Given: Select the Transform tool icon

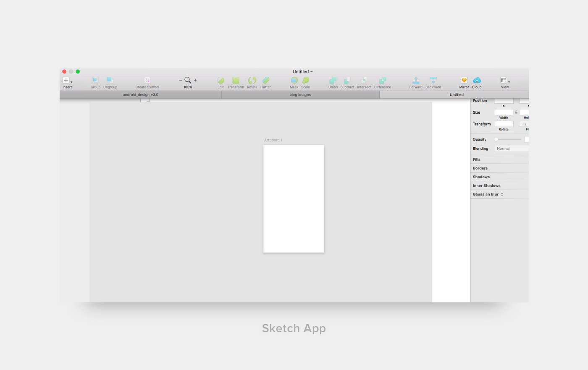Looking at the screenshot, I should (x=236, y=80).
